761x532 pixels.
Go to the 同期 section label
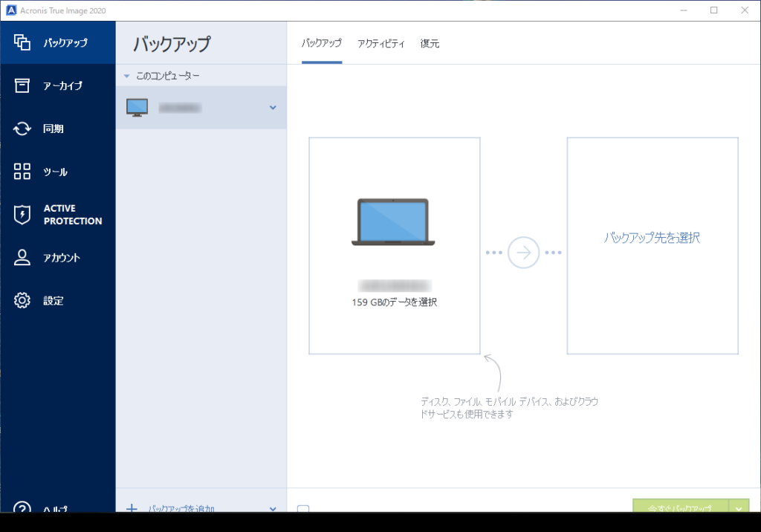pyautogui.click(x=54, y=129)
